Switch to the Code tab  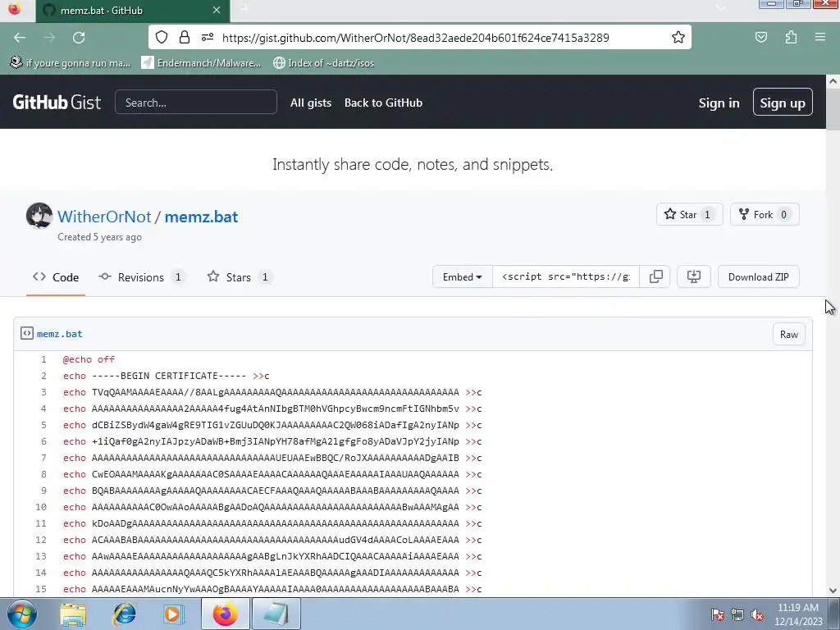56,277
